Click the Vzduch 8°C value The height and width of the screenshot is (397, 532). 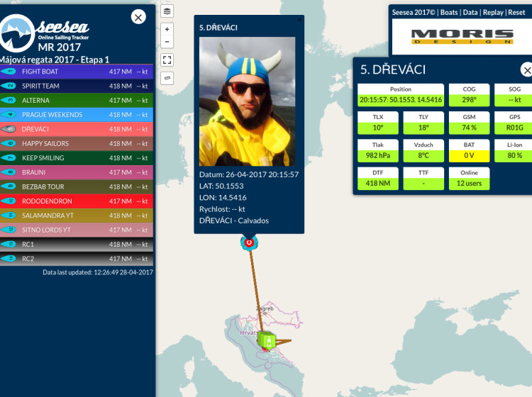[423, 156]
